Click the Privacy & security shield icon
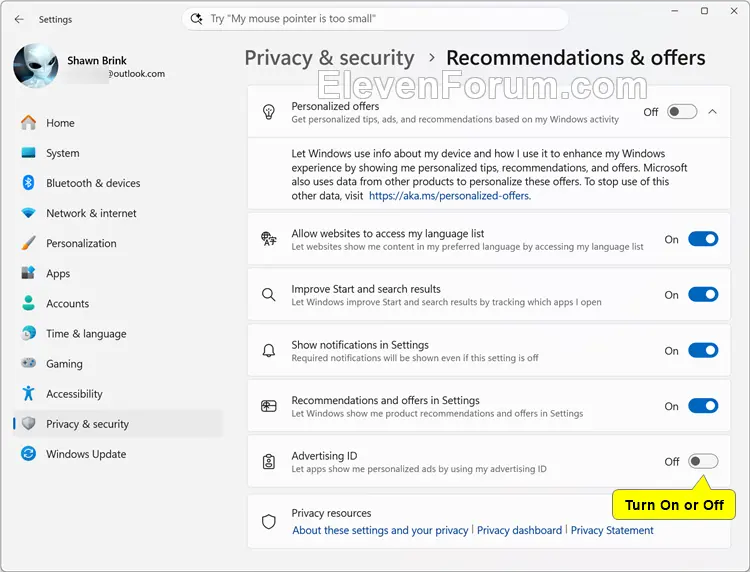750x572 pixels. click(29, 423)
